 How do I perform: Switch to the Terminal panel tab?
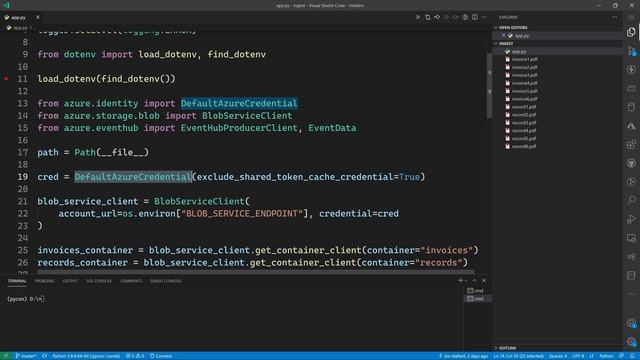coord(17,281)
